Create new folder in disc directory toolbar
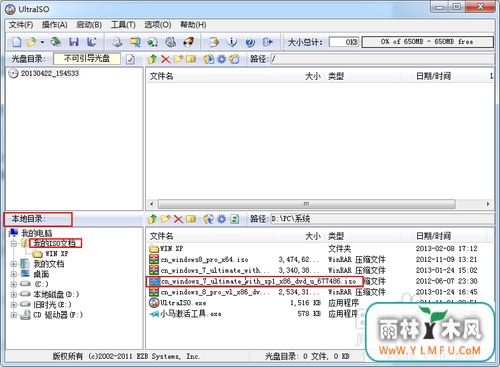Screen dimensions: 500x367 (178, 59)
